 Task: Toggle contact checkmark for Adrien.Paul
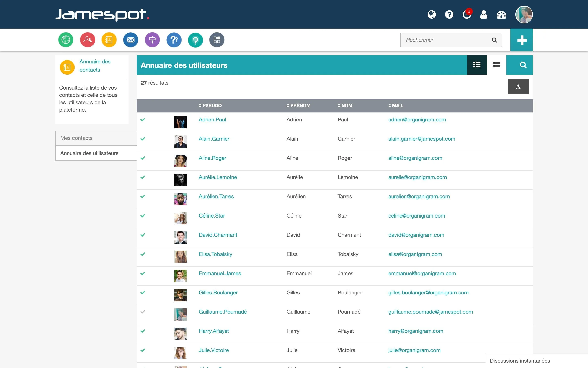click(x=143, y=120)
